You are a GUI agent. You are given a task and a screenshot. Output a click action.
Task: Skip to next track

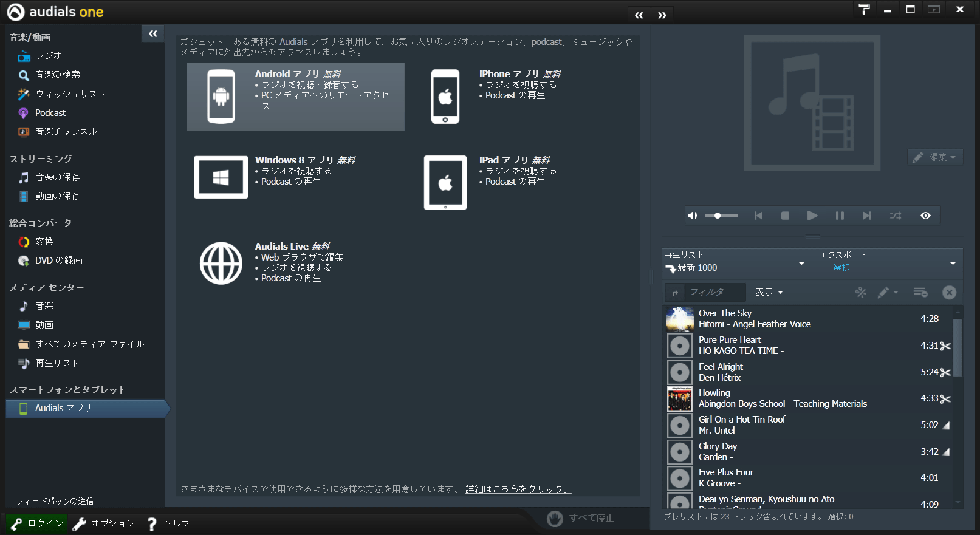(x=867, y=216)
